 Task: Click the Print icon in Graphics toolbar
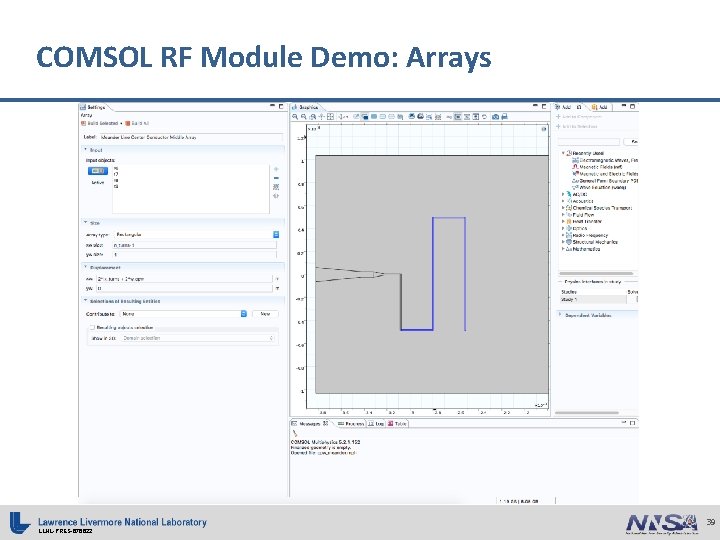click(x=504, y=117)
